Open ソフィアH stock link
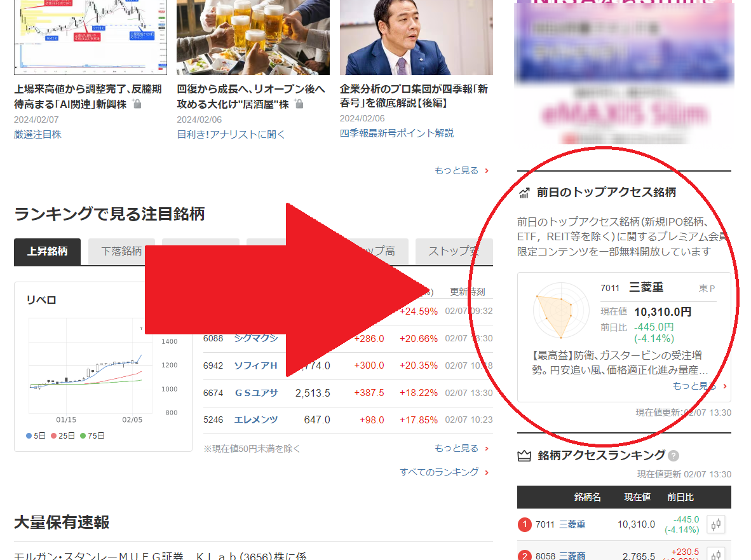Screen dimensions: 751x560 (256, 365)
